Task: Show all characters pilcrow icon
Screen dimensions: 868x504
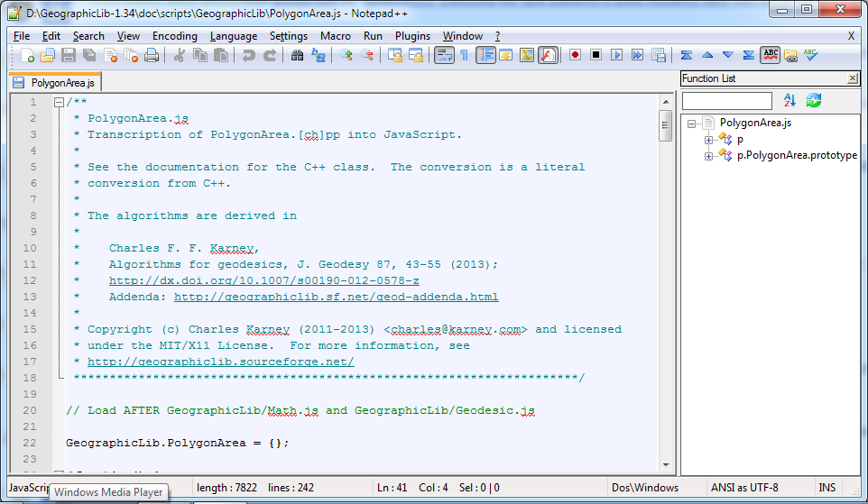Action: [x=465, y=55]
